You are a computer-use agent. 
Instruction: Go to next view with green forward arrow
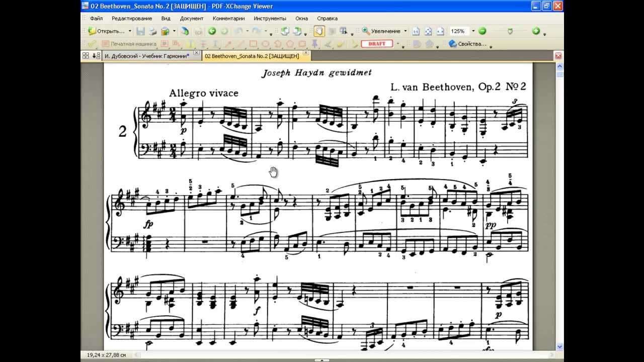pyautogui.click(x=224, y=31)
